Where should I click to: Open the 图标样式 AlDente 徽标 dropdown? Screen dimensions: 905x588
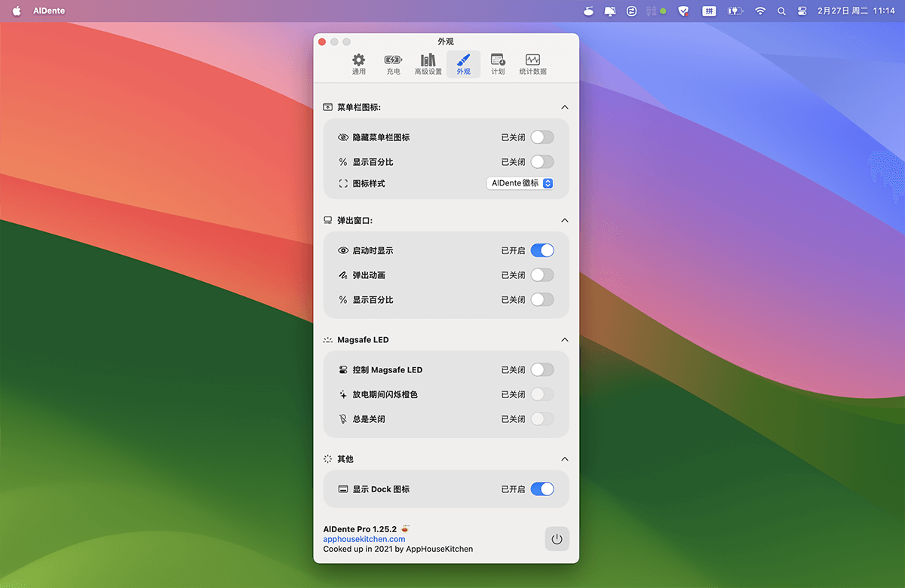pyautogui.click(x=521, y=183)
